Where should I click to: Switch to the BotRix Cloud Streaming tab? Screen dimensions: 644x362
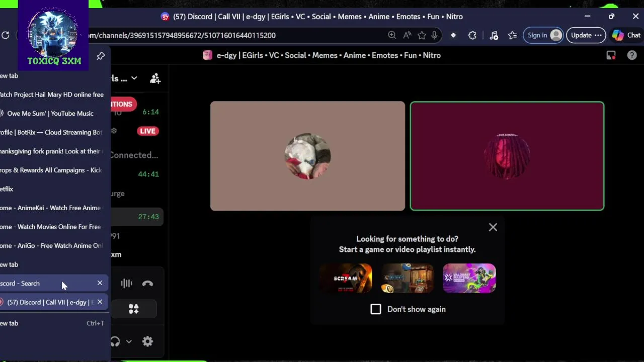pyautogui.click(x=53, y=132)
